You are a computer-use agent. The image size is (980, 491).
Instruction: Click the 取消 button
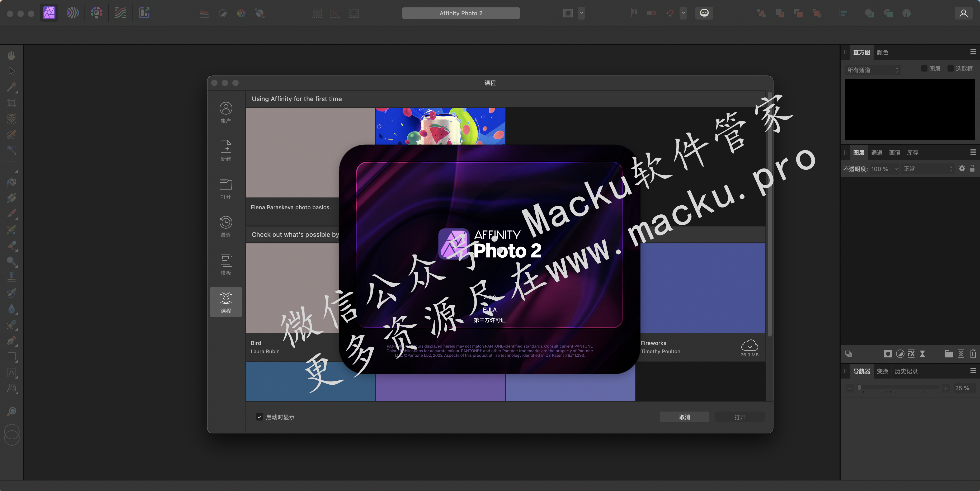684,417
